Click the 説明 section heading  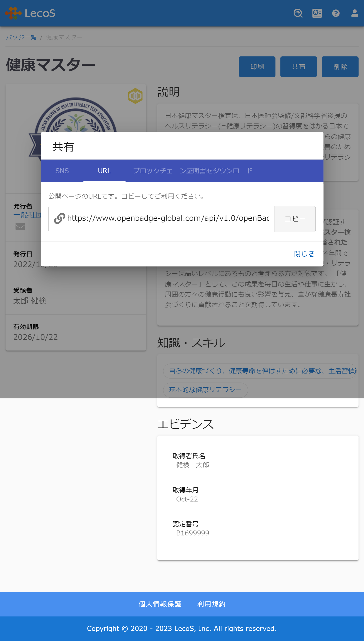click(169, 92)
